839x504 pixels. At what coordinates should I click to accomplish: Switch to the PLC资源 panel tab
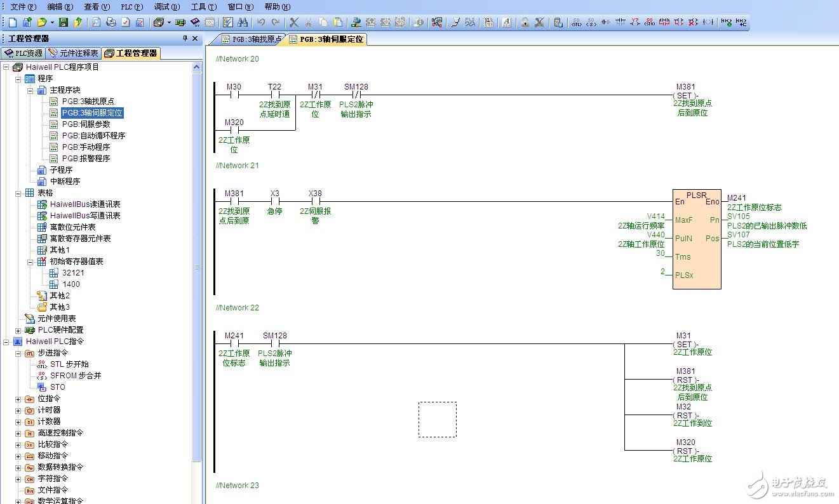click(23, 53)
